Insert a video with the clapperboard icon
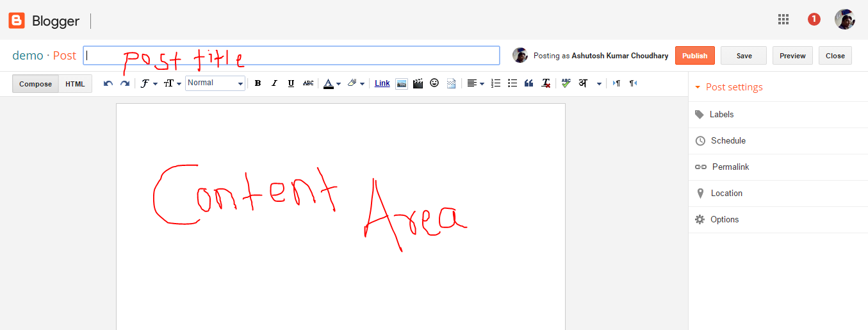Viewport: 868px width, 330px height. click(x=418, y=83)
